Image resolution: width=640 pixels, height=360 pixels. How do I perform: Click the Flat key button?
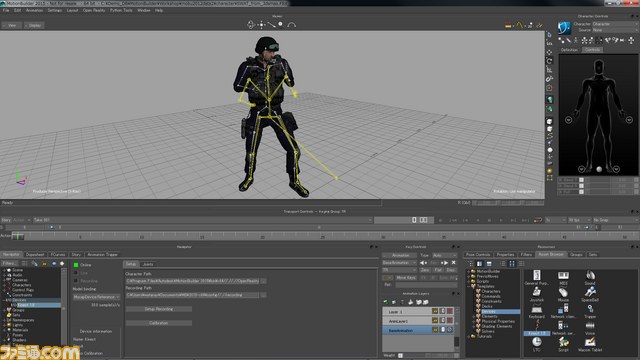tap(438, 270)
